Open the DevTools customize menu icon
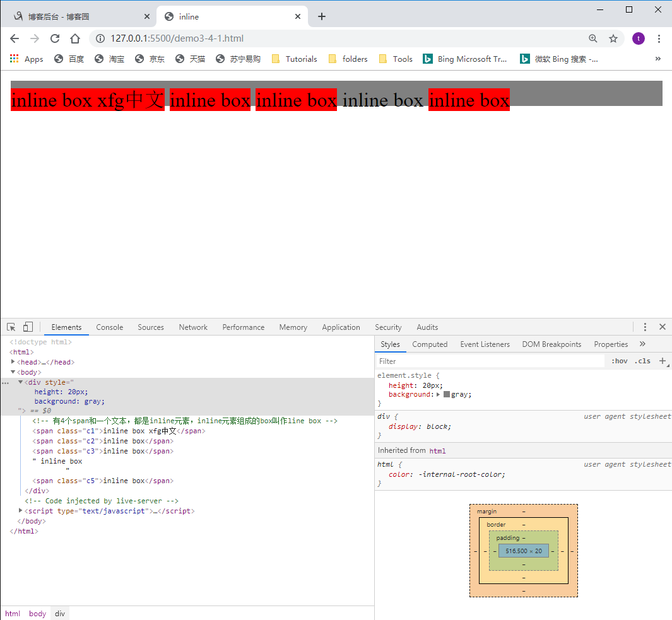This screenshot has height=620, width=672. [x=645, y=327]
